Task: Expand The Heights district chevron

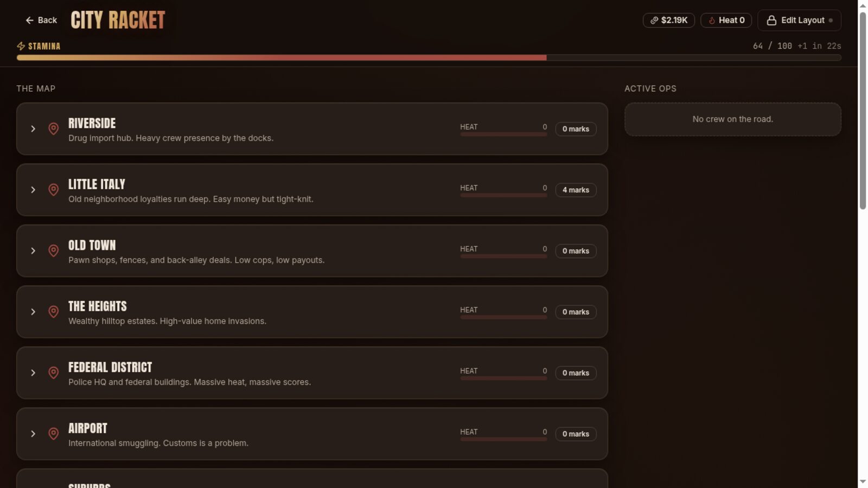Action: [33, 312]
